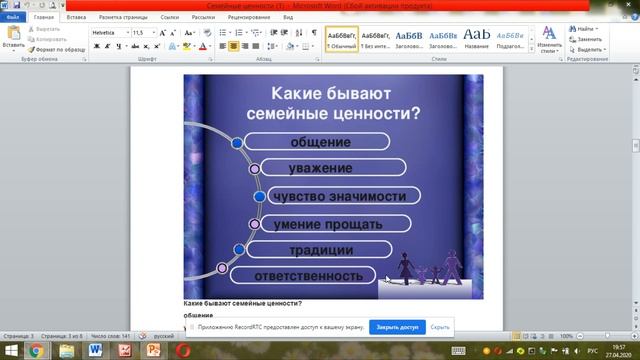The height and width of the screenshot is (360, 640).
Task: Apply the Название style
Action: [x=476, y=39]
